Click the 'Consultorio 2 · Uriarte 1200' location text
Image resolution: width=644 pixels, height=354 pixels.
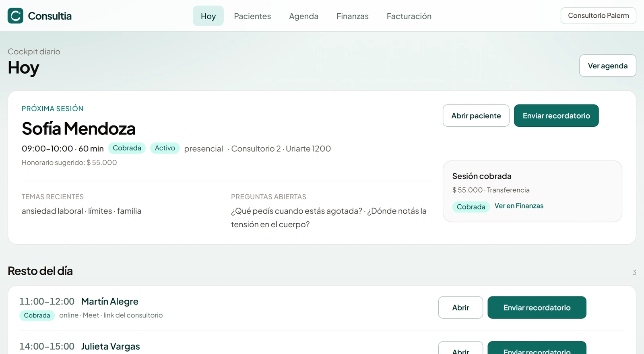click(x=281, y=149)
